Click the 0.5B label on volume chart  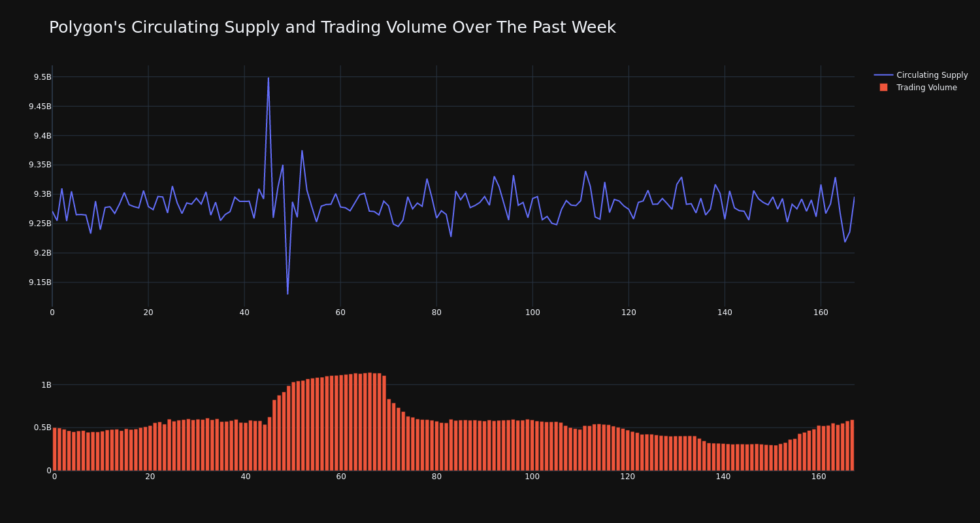coord(42,428)
